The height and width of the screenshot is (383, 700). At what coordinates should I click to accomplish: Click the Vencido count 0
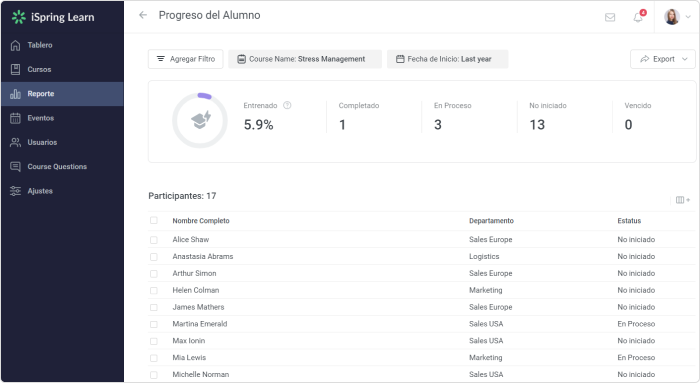pyautogui.click(x=628, y=125)
